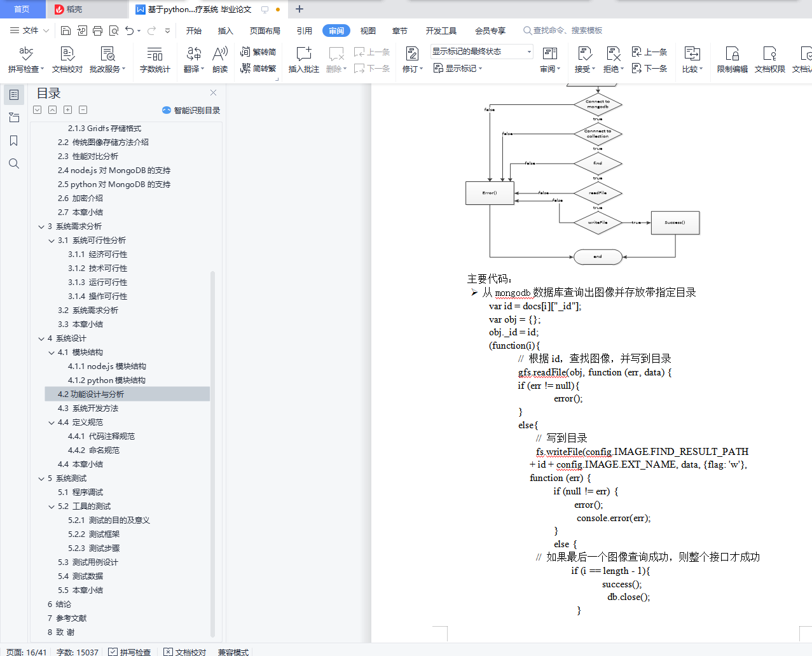Screen dimensions: 812x656
Task: Switch to the 视图 ribbon tab
Action: [x=368, y=31]
